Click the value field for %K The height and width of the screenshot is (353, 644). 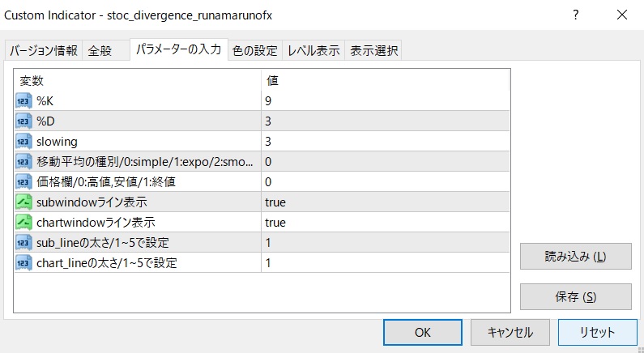coord(385,101)
